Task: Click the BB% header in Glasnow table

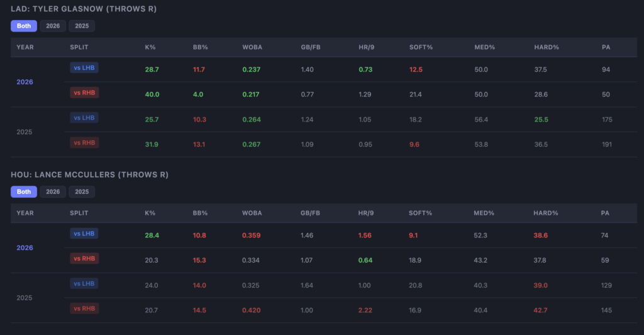Action: [201, 47]
